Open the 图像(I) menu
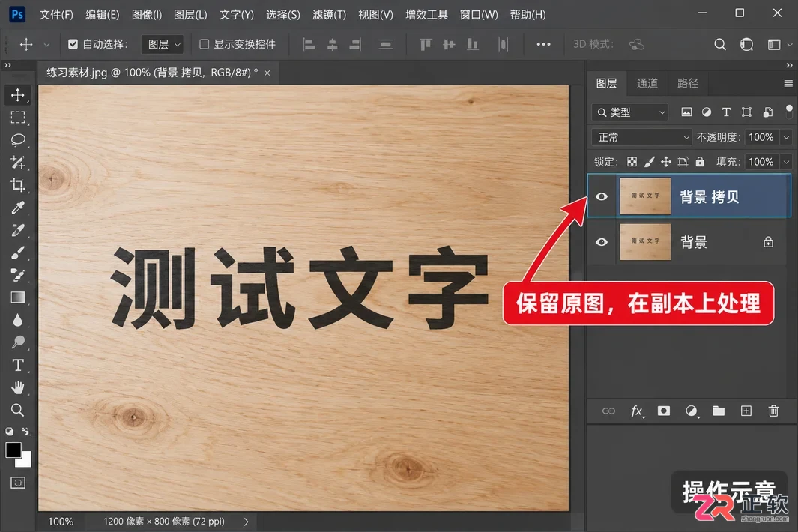This screenshot has width=798, height=532. 147,15
